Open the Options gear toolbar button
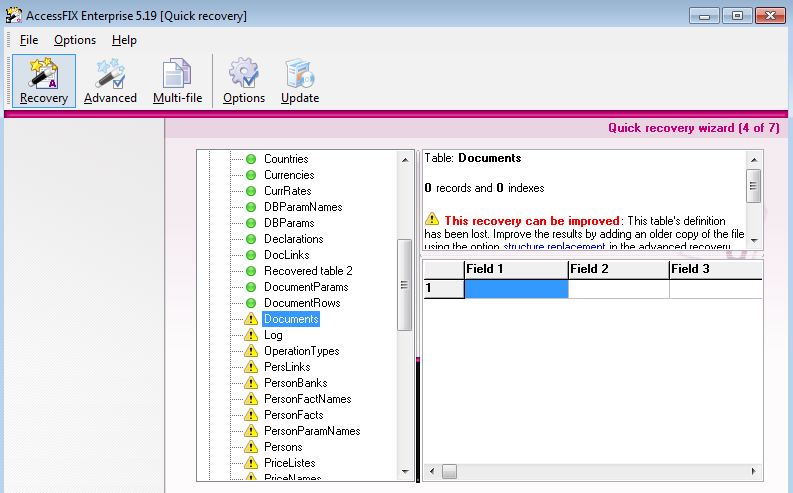Viewport: 793px width, 493px height. [244, 81]
